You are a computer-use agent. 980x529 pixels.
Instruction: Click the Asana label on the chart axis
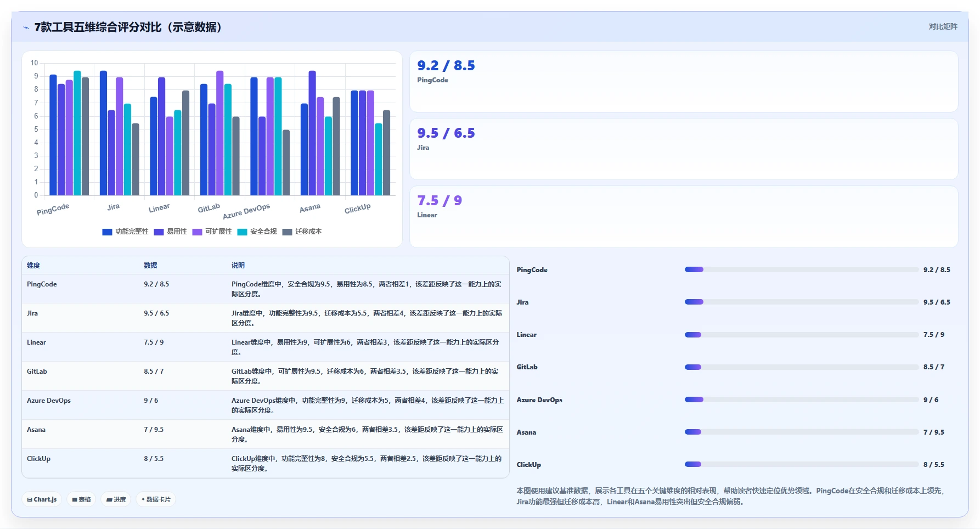click(x=310, y=208)
